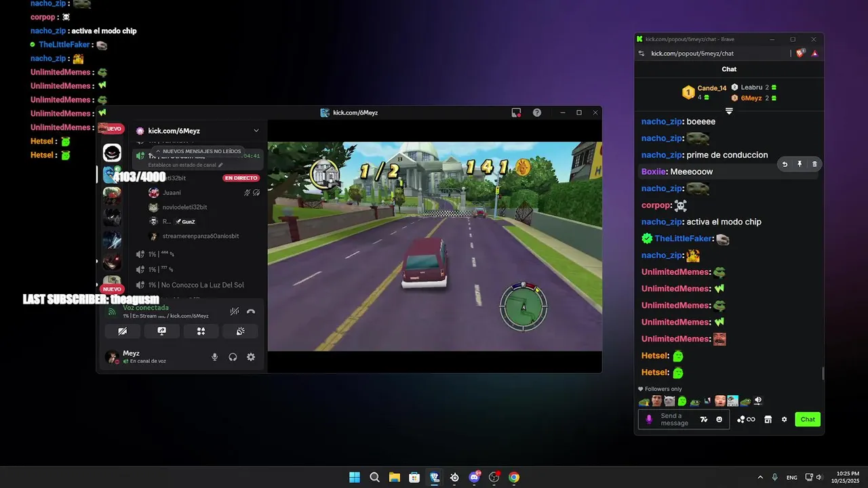The image size is (868, 488).
Task: Open Brave Rewards triangle icon
Action: tap(814, 54)
